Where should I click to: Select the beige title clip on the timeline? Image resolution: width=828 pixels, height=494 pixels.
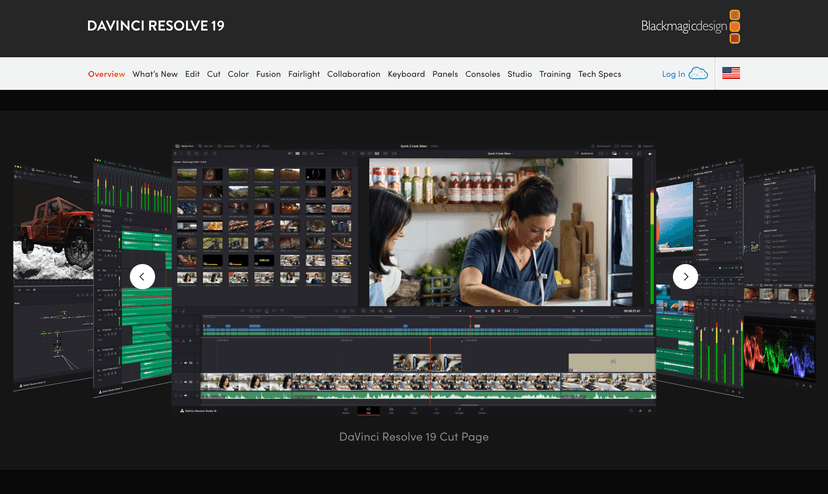[612, 362]
